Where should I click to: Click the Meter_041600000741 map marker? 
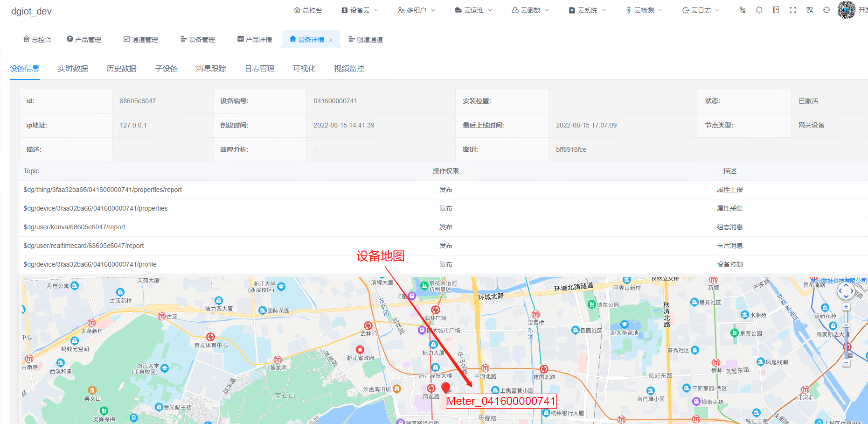(x=446, y=388)
